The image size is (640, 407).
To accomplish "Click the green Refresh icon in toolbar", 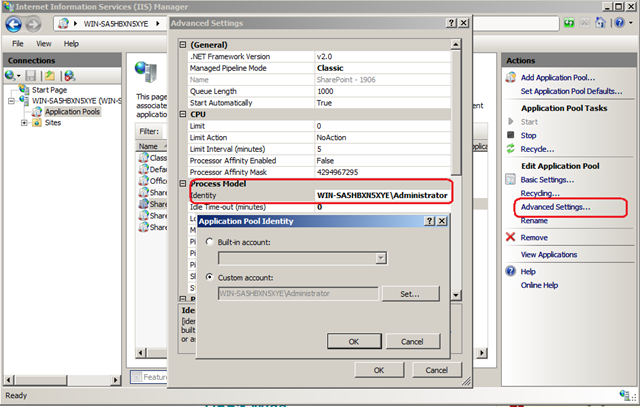I will coord(569,23).
